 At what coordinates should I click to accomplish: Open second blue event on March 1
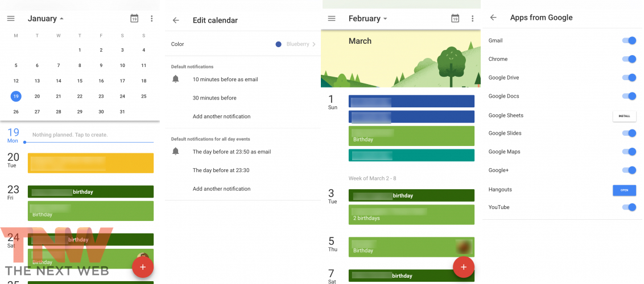pos(411,117)
